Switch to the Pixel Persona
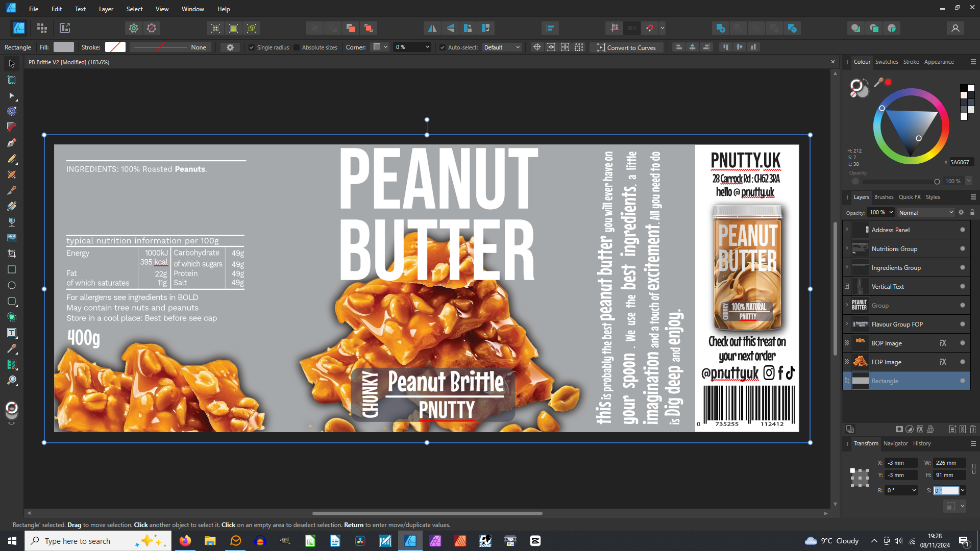Screen dimensions: 980x551 point(42,28)
